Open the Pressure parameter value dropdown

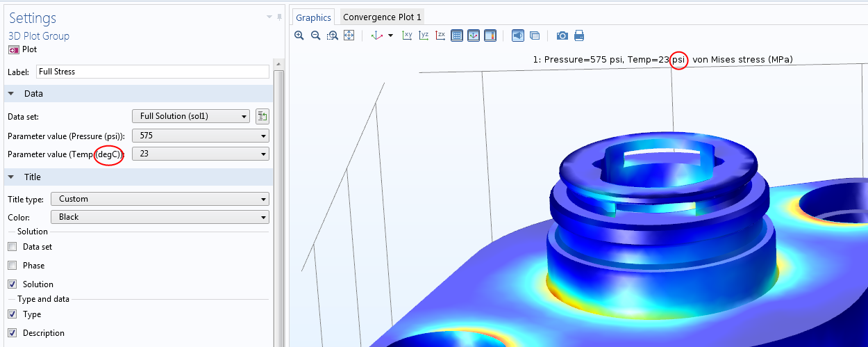[x=201, y=136]
